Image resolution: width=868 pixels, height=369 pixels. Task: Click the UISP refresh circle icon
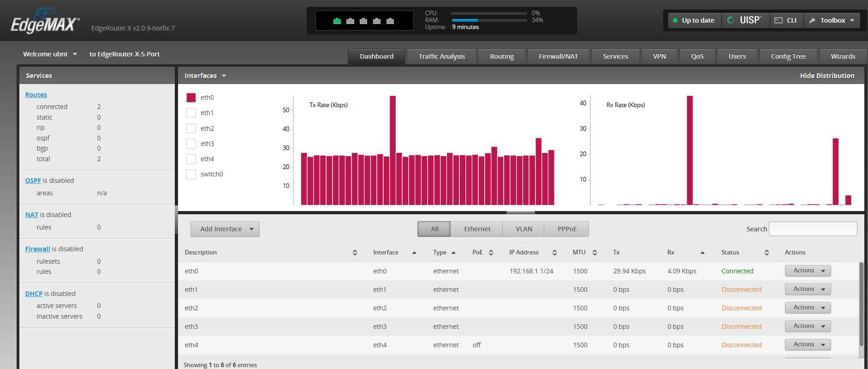pos(731,20)
